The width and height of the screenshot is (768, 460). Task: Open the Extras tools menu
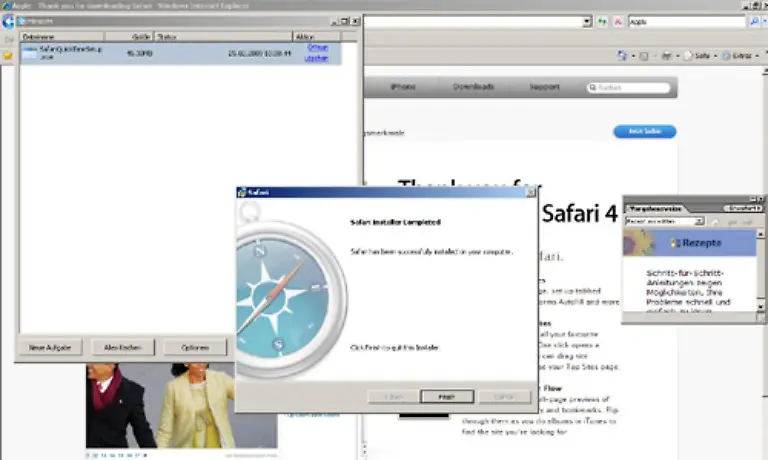coord(739,56)
